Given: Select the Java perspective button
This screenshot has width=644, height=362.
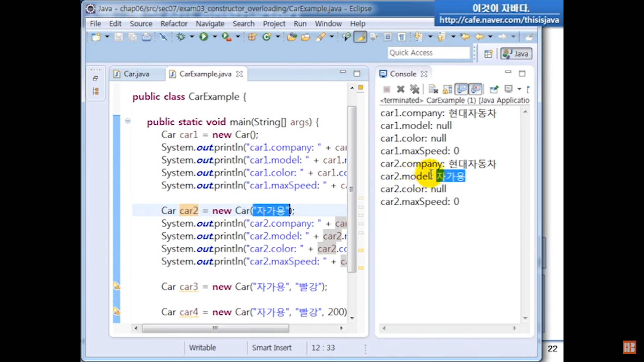Looking at the screenshot, I should 516,54.
